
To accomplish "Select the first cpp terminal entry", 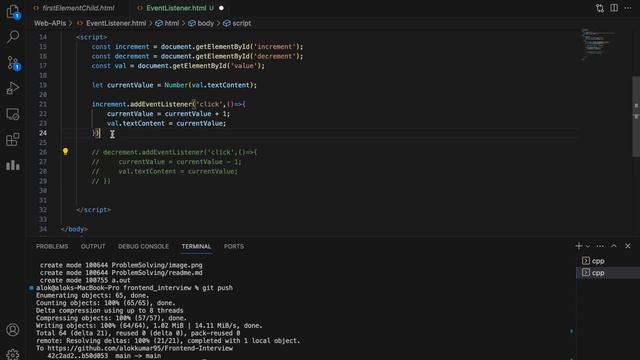I will coord(608,261).
